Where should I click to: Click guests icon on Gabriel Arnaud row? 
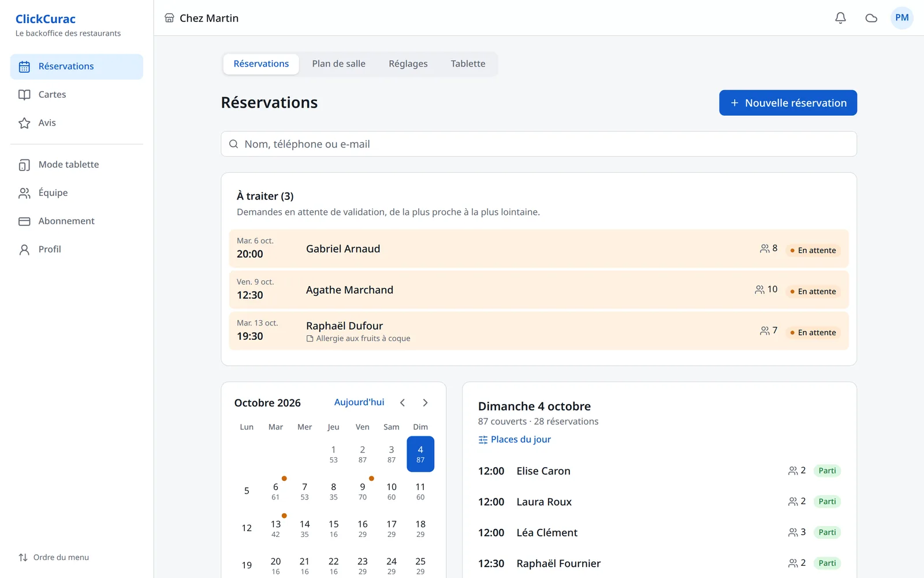(x=765, y=249)
